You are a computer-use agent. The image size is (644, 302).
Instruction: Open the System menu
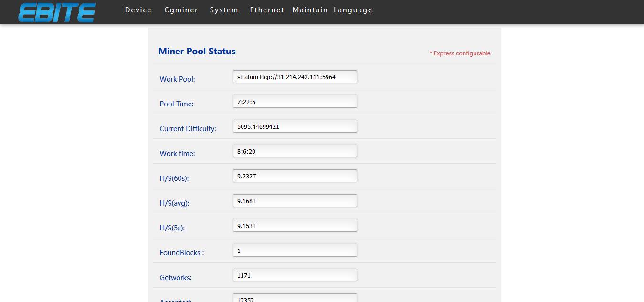coord(224,10)
